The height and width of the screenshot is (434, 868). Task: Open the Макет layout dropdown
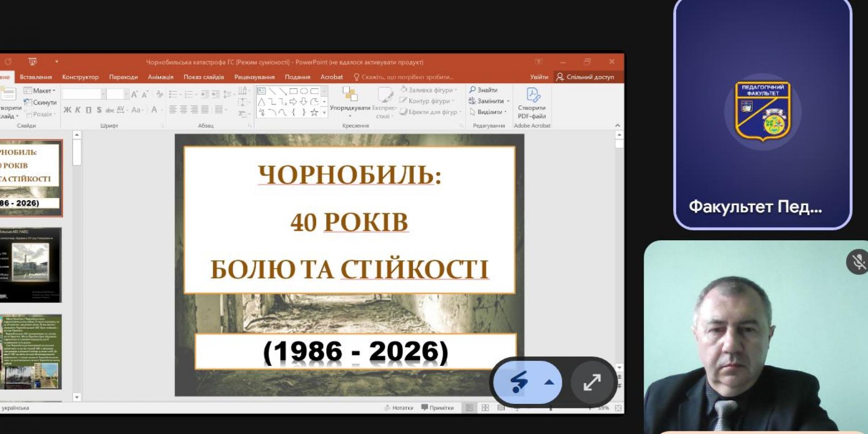click(x=40, y=90)
